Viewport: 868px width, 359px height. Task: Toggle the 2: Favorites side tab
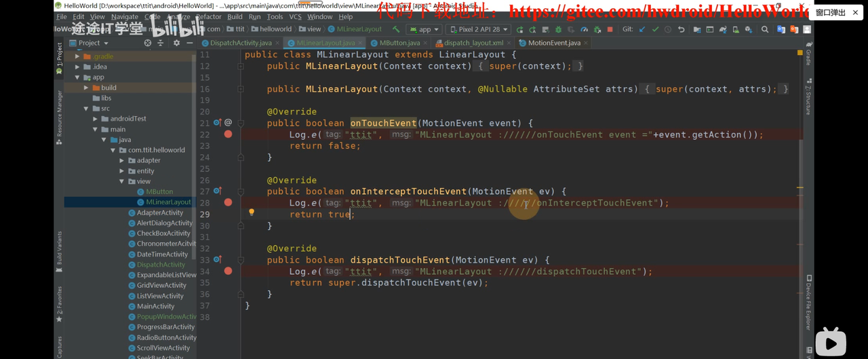59,304
